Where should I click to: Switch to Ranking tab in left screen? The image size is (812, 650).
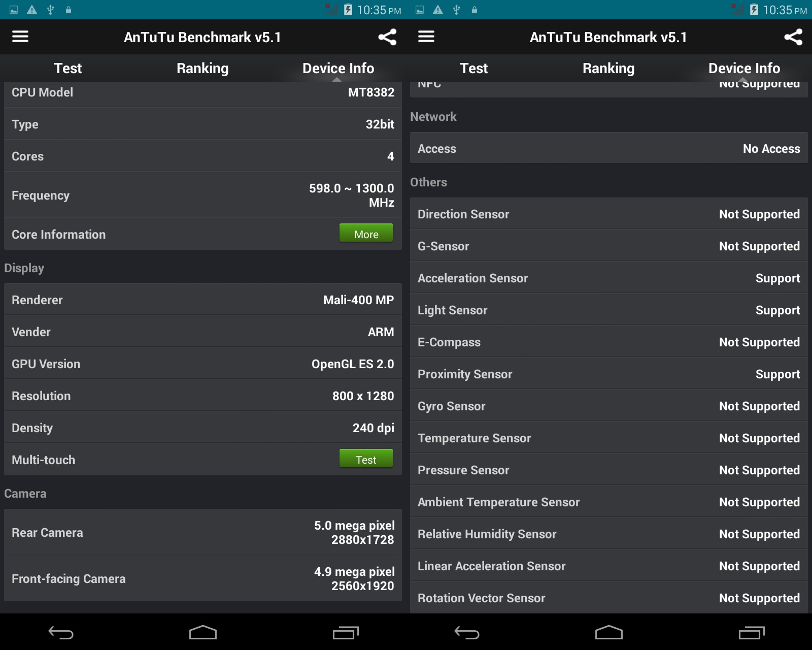202,68
